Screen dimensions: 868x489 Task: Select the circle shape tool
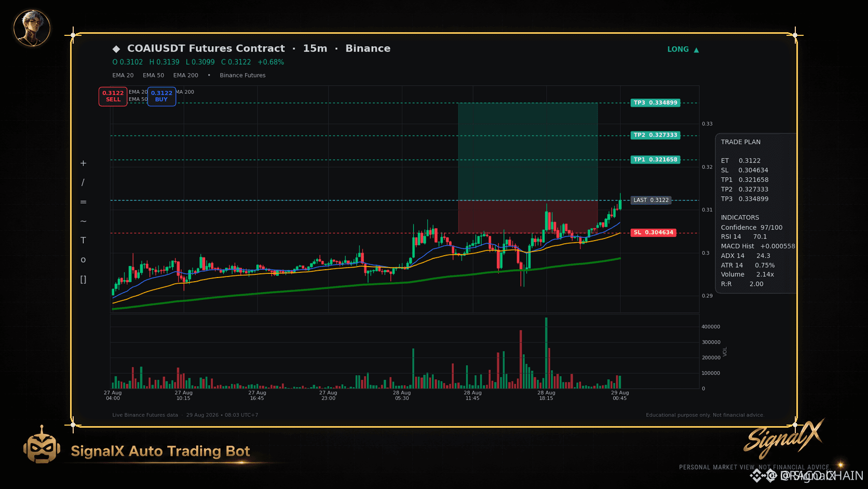coord(83,260)
